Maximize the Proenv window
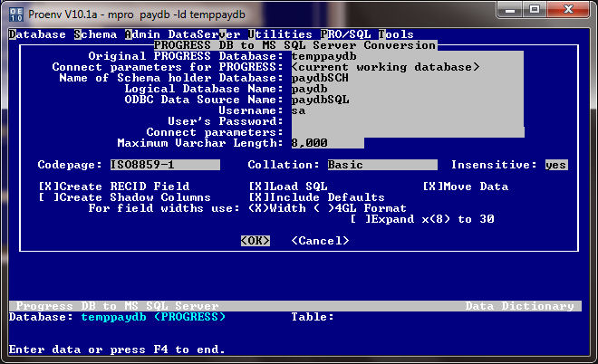Screen dimensions: 598x364 (535, 9)
